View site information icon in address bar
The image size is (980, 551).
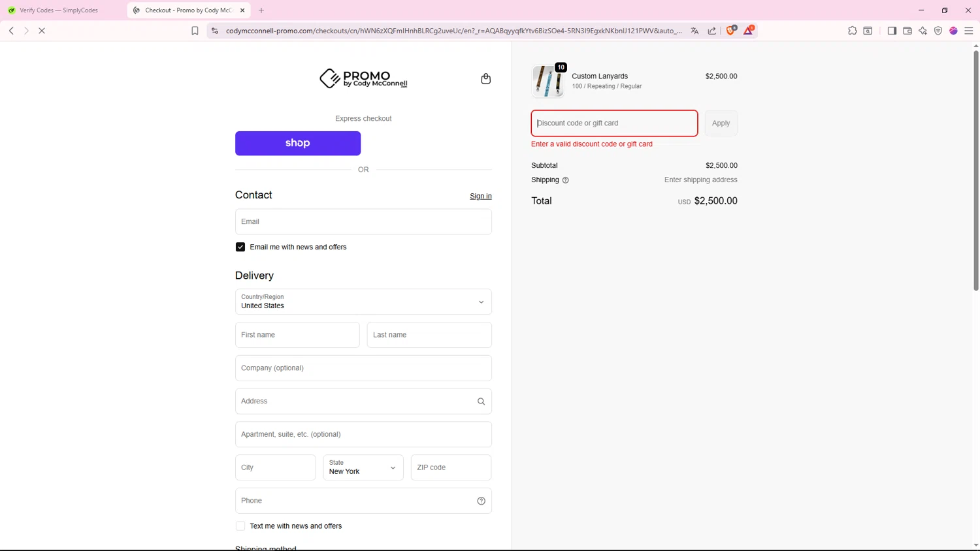tap(215, 31)
